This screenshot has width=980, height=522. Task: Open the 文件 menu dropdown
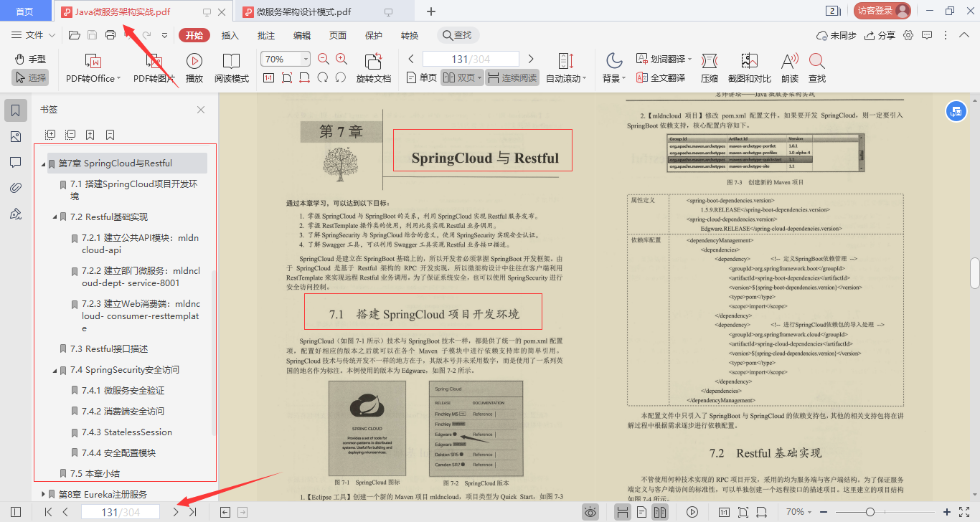click(x=33, y=35)
